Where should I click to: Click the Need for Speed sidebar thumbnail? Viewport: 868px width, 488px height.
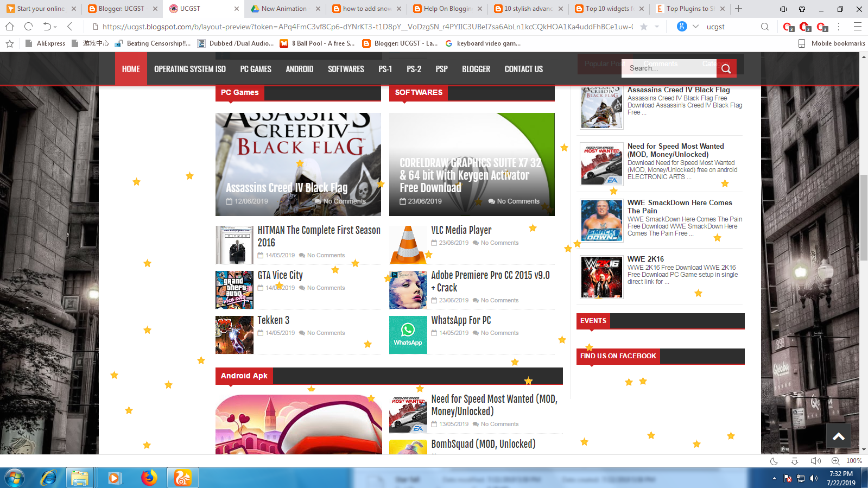click(x=601, y=164)
